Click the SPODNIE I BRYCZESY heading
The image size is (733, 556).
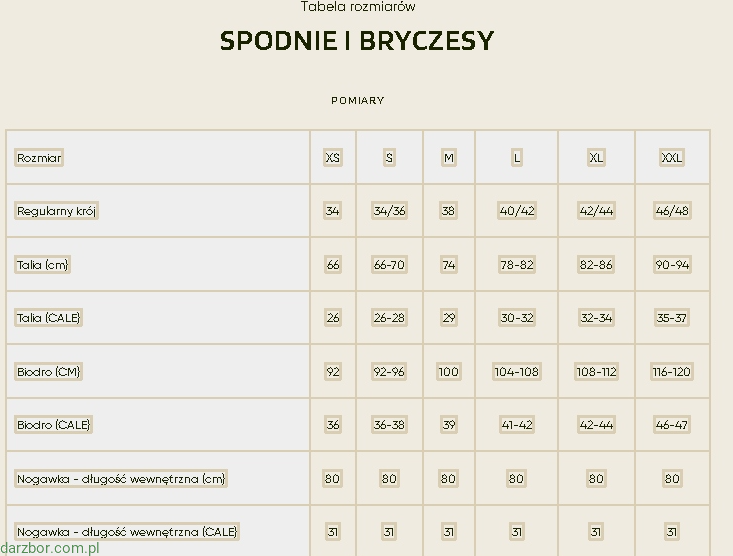[357, 41]
